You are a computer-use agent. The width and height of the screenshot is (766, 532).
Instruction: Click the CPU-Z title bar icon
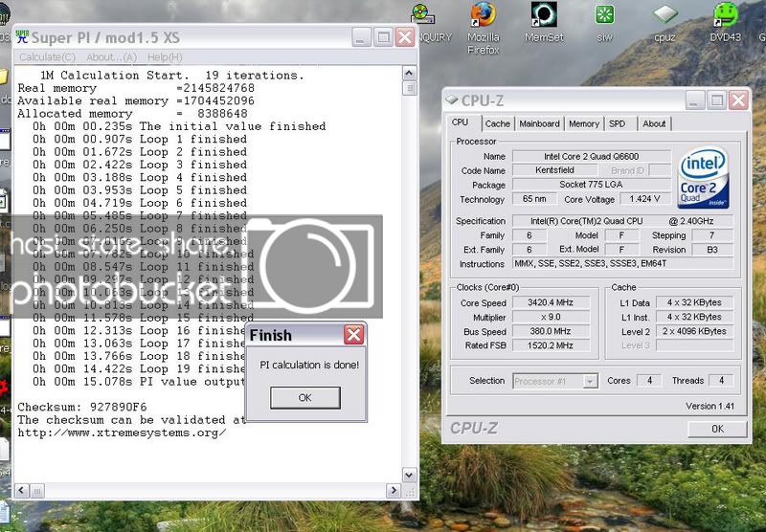[x=452, y=100]
